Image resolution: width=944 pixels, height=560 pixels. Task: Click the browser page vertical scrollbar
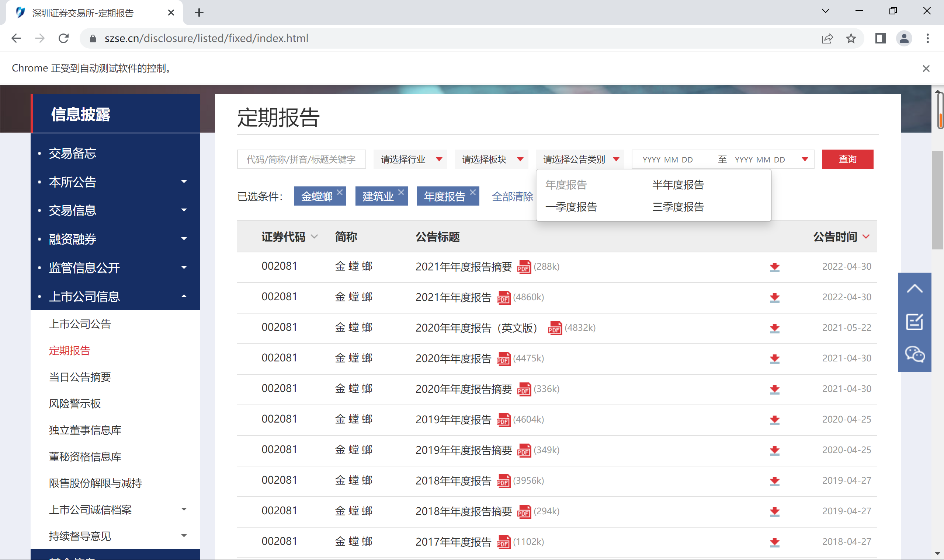937,200
